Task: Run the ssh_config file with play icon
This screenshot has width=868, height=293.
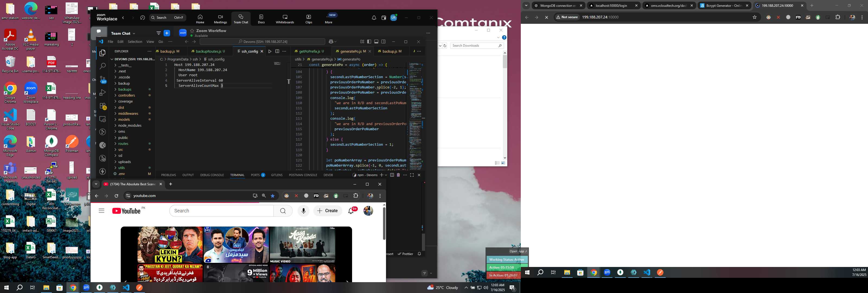Action: point(270,51)
